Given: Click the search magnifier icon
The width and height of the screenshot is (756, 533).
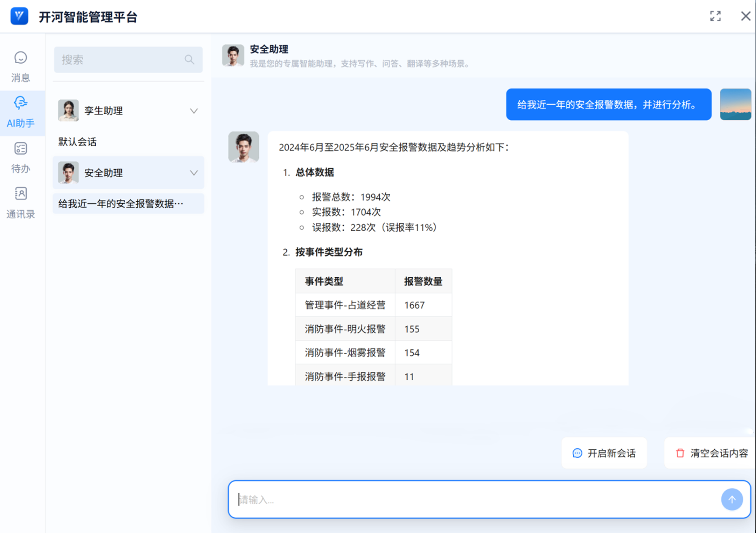Looking at the screenshot, I should tap(189, 59).
